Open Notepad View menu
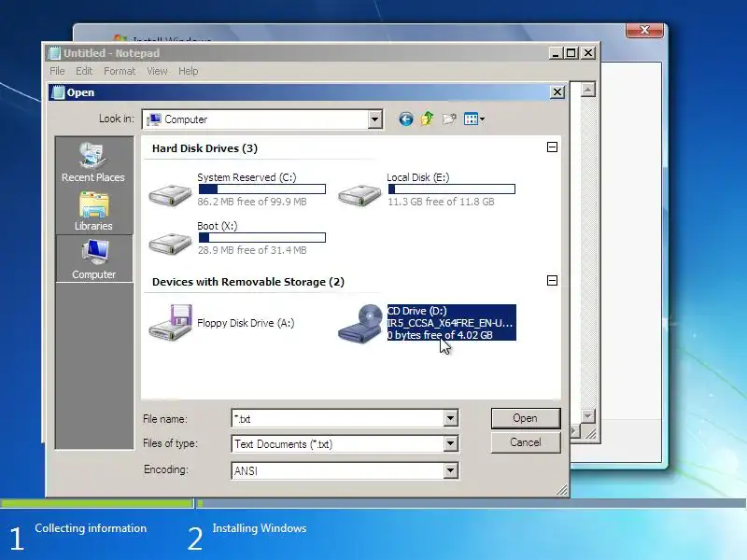The width and height of the screenshot is (747, 560). [x=157, y=71]
